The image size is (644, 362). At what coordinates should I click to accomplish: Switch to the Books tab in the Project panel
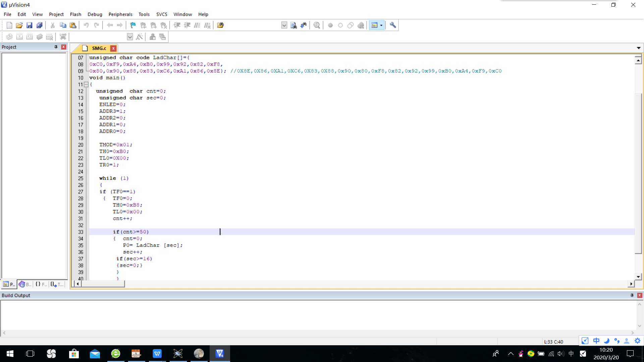[25, 284]
